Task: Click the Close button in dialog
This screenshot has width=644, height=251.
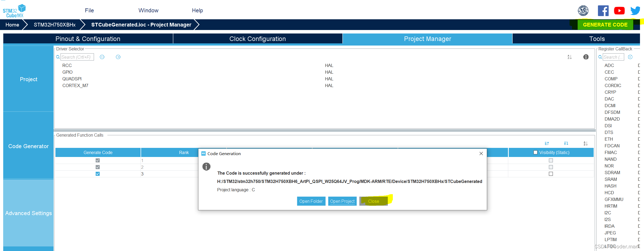Action: coord(374,201)
